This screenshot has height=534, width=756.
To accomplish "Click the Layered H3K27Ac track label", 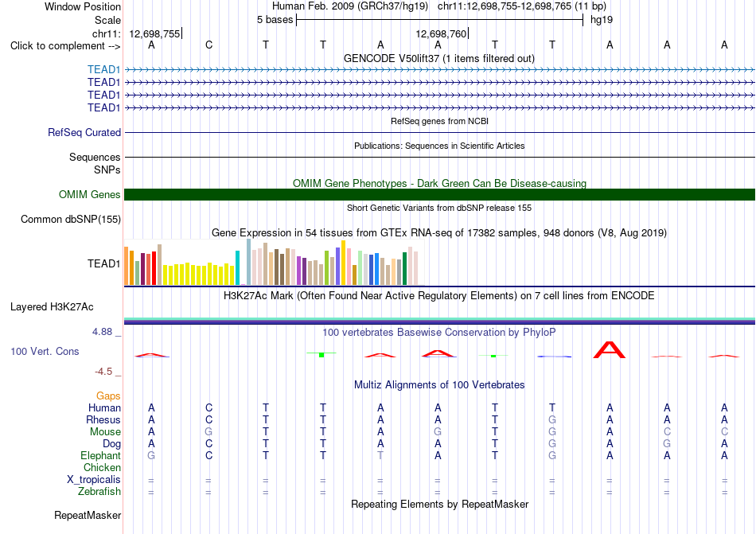I will tap(52, 307).
